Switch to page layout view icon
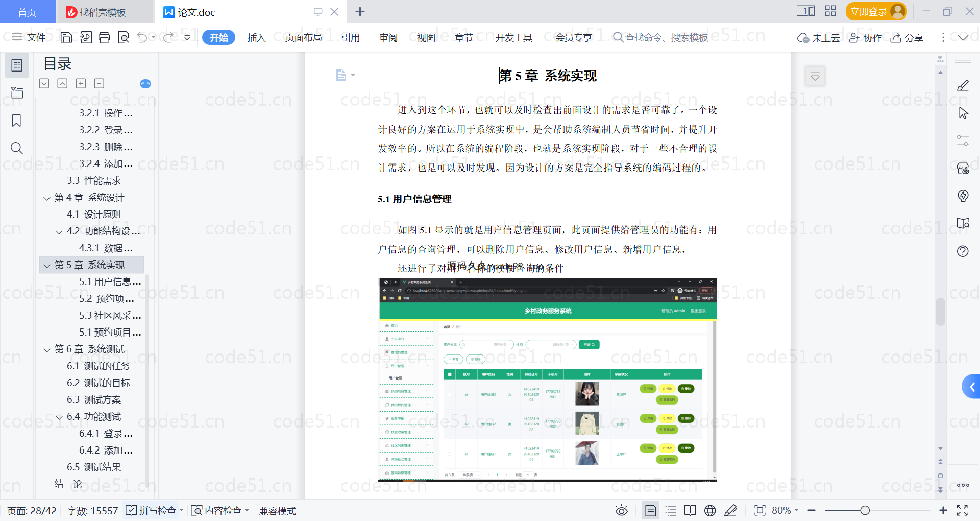The height and width of the screenshot is (521, 980). [x=650, y=510]
